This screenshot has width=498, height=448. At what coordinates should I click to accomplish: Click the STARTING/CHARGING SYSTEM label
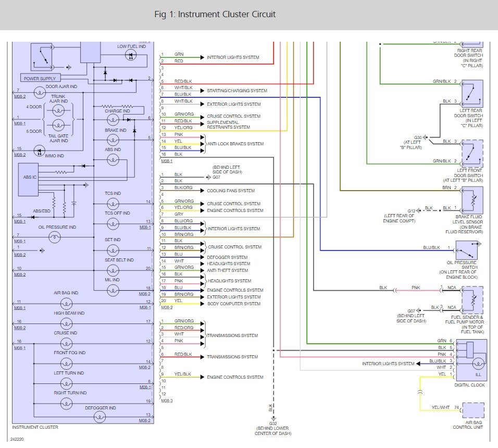coord(237,91)
